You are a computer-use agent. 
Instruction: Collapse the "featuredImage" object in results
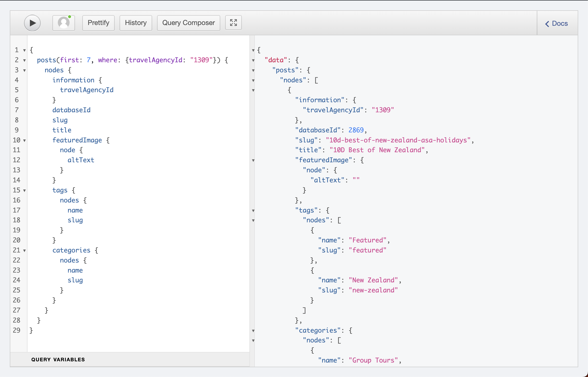tap(253, 161)
